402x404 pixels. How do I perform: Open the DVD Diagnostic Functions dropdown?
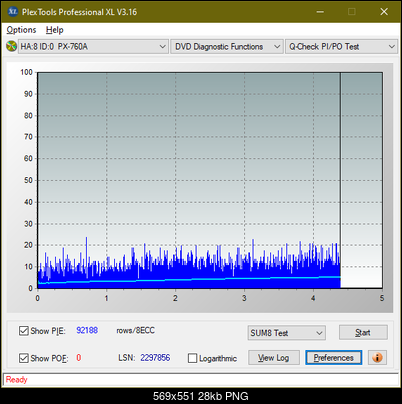[x=227, y=47]
